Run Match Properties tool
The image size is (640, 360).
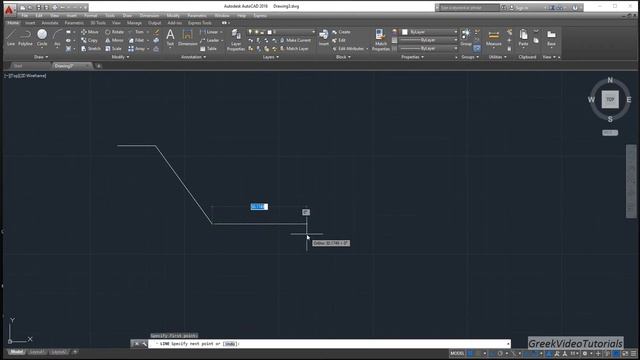pyautogui.click(x=380, y=40)
